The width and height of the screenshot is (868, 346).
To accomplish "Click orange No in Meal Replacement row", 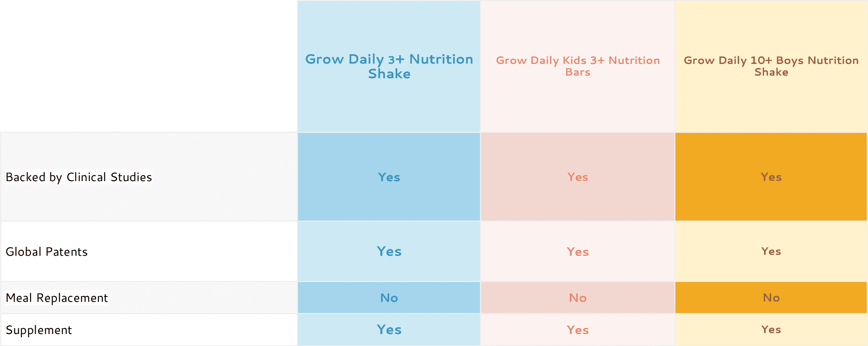I will point(771,298).
